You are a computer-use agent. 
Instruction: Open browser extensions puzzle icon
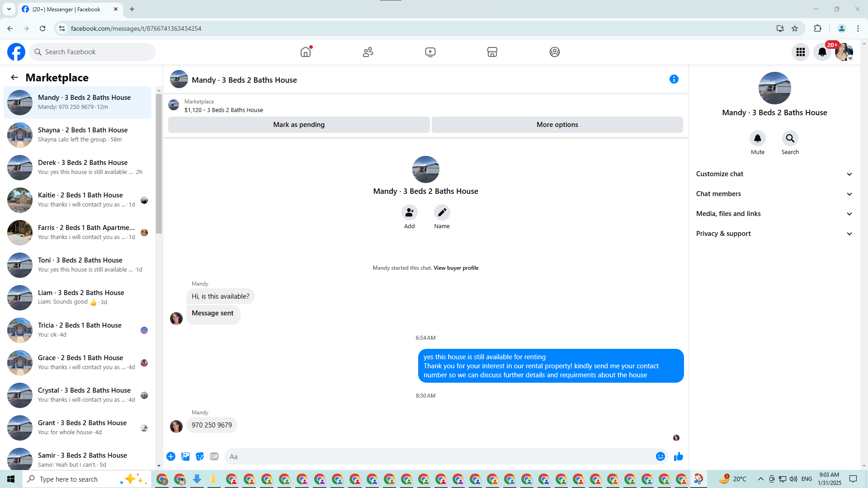click(817, 28)
